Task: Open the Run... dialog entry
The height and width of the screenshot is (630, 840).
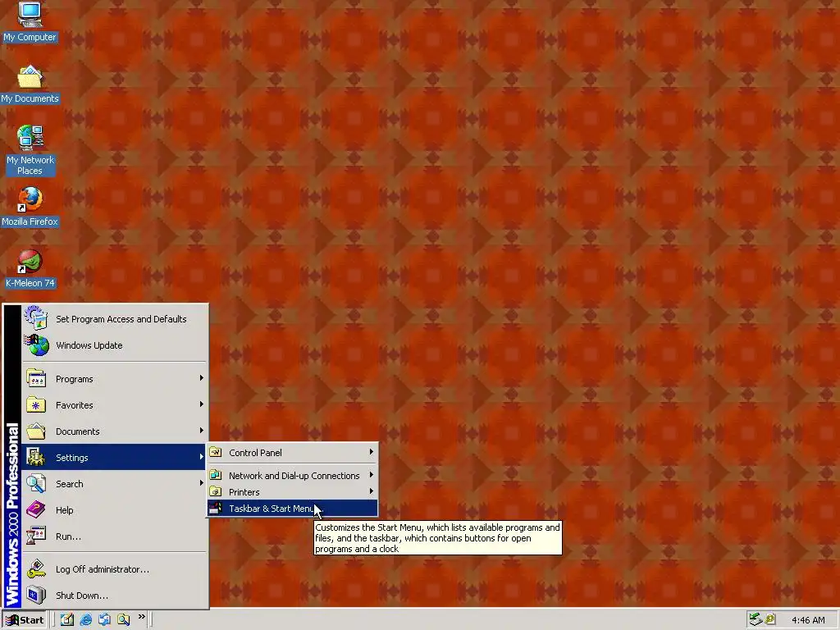Action: (114, 536)
